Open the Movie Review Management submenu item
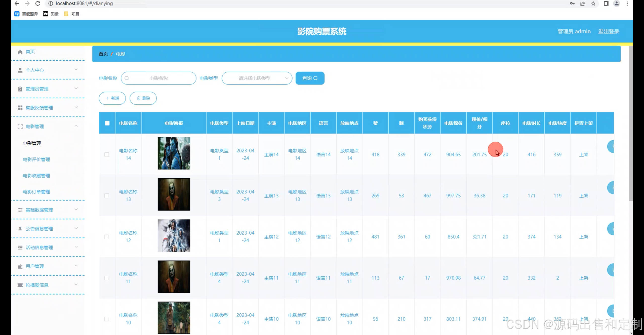The height and width of the screenshot is (335, 644). pyautogui.click(x=36, y=159)
